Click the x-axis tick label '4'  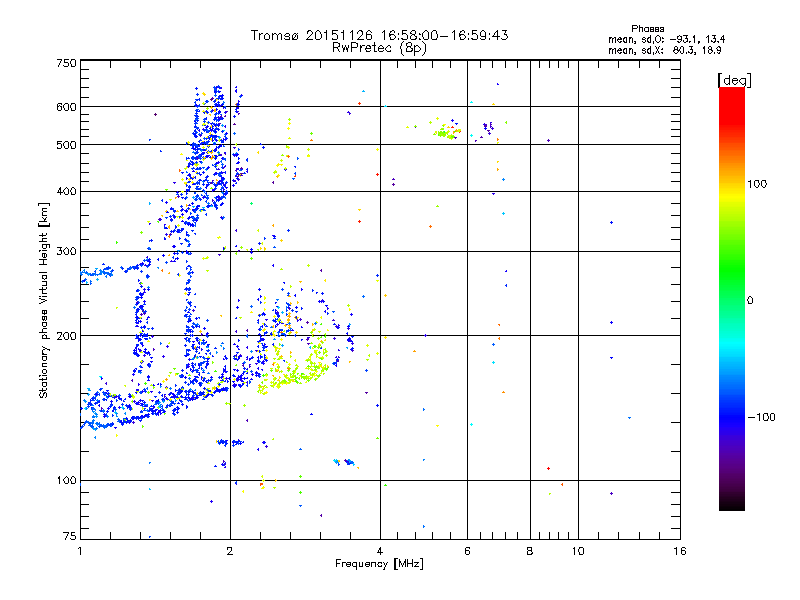(x=380, y=551)
